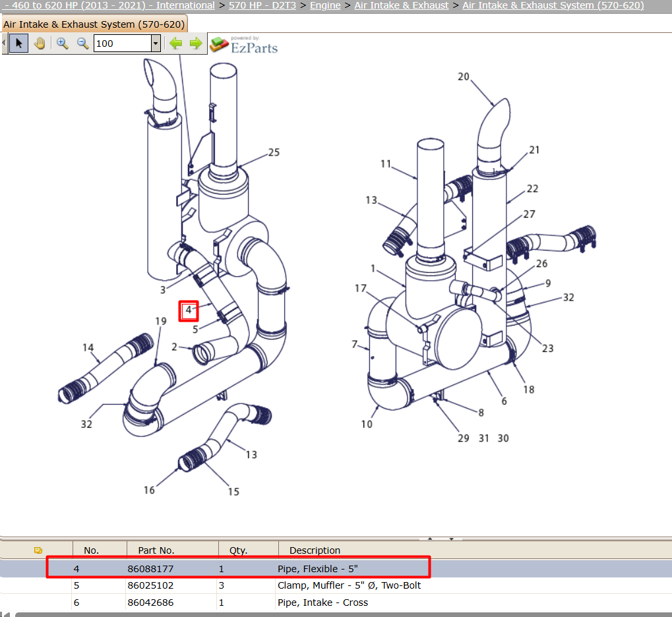672x617 pixels.
Task: Click callout number 23 in diagram
Action: click(548, 348)
